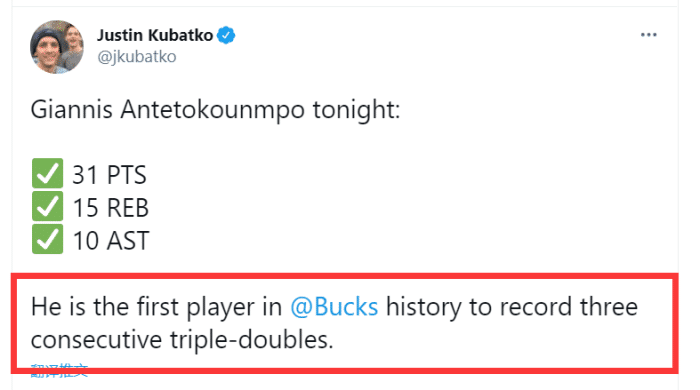Screen dimensions: 700x390
Task: Click the translate tweet link below the text
Action: point(59,370)
